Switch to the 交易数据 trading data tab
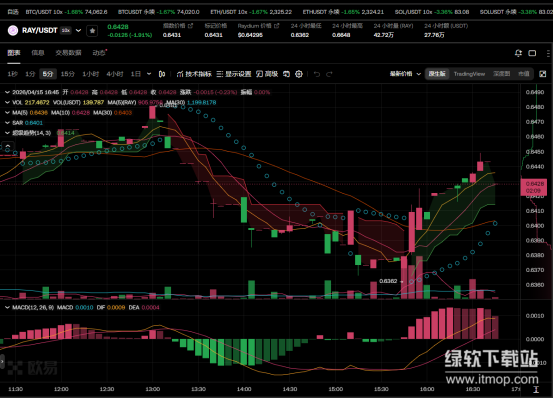 [68, 53]
